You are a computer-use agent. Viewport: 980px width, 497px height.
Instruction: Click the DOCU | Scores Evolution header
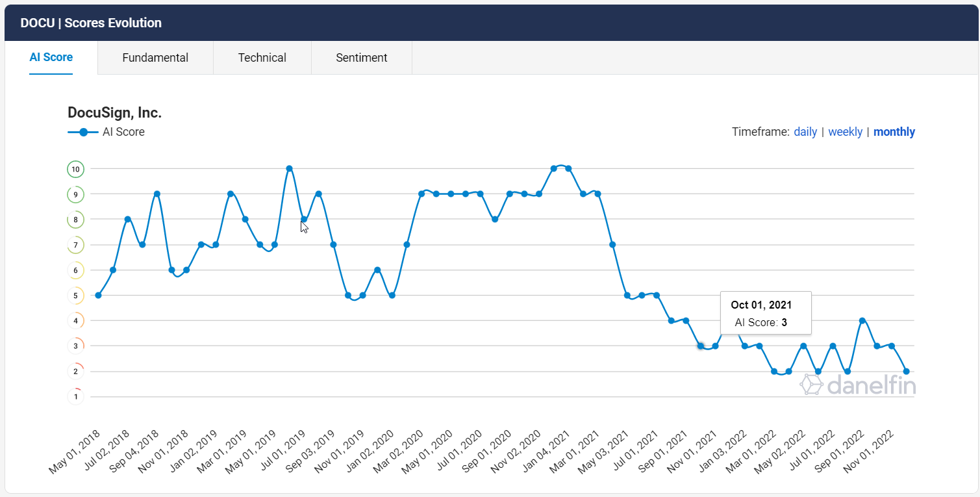tap(91, 23)
